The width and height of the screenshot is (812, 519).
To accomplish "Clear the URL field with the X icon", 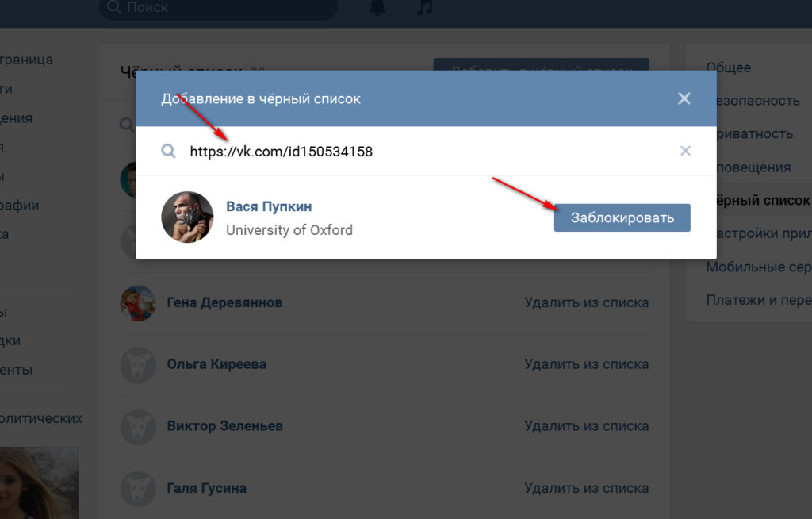I will [686, 151].
